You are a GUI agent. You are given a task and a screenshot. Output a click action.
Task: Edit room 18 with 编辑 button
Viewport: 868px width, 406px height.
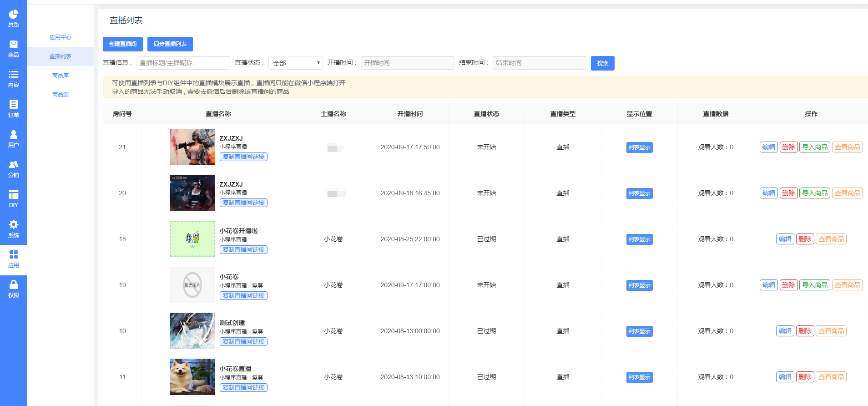[x=785, y=239]
